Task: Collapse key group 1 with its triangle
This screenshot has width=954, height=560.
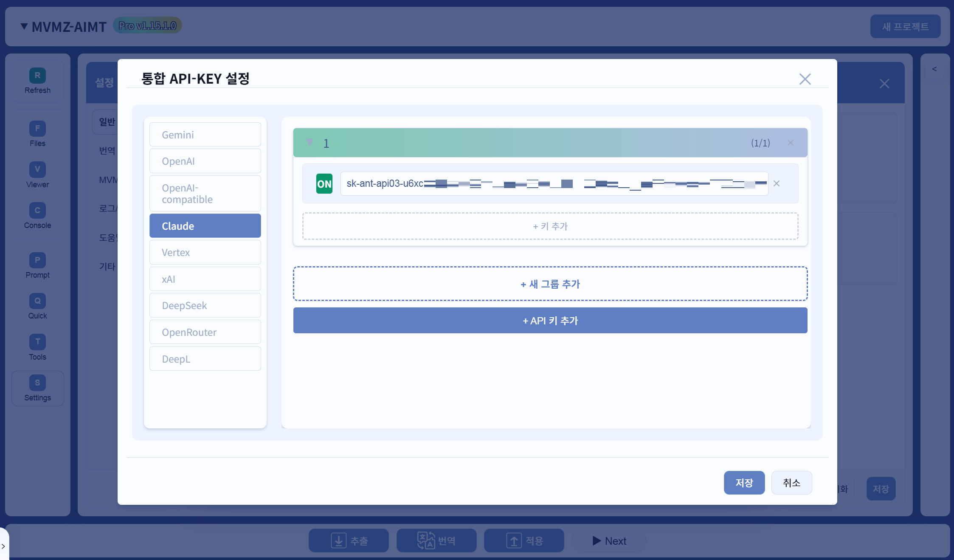Action: tap(310, 143)
